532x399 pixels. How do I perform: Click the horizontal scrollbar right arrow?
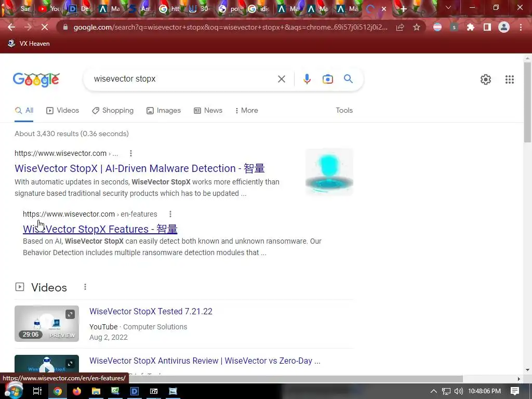point(519,379)
